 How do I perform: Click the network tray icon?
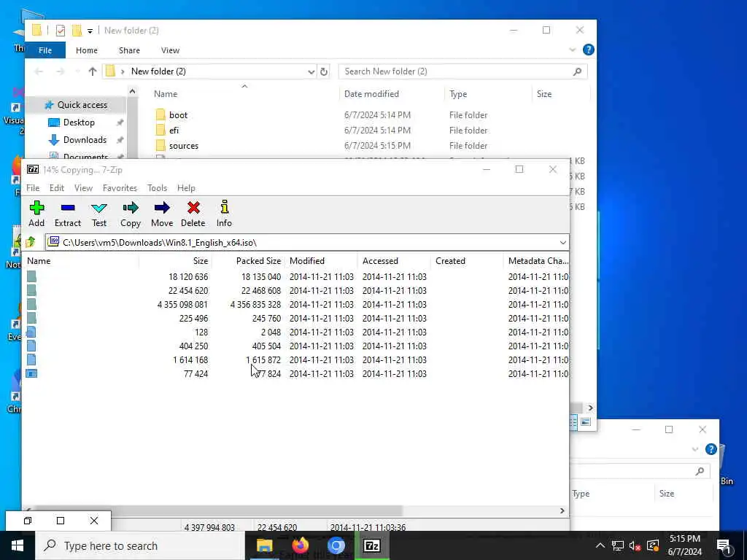pos(617,545)
